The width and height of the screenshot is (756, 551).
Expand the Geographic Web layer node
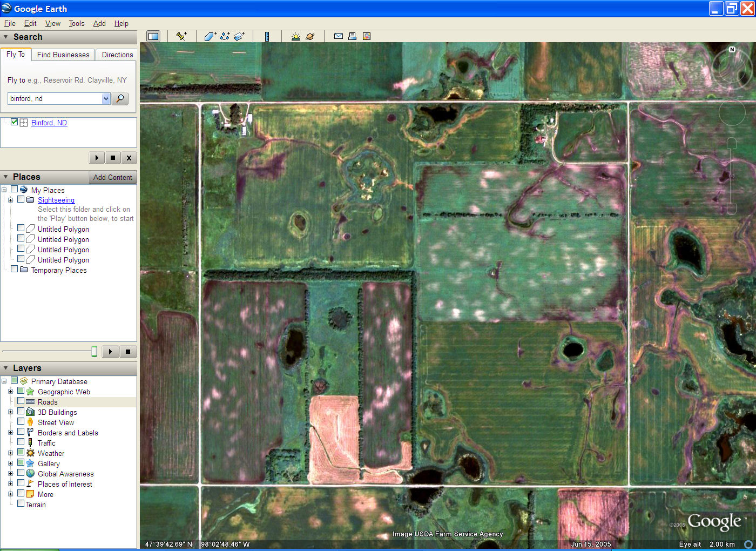(10, 391)
